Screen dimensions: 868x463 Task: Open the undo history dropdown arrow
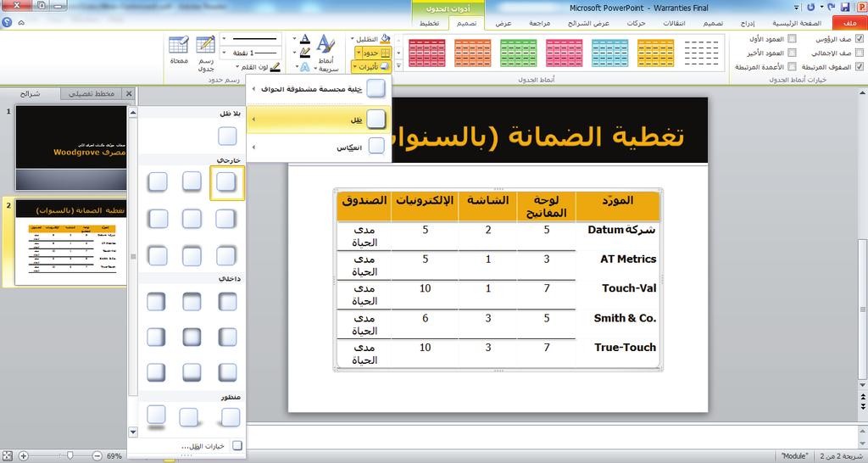pos(821,7)
